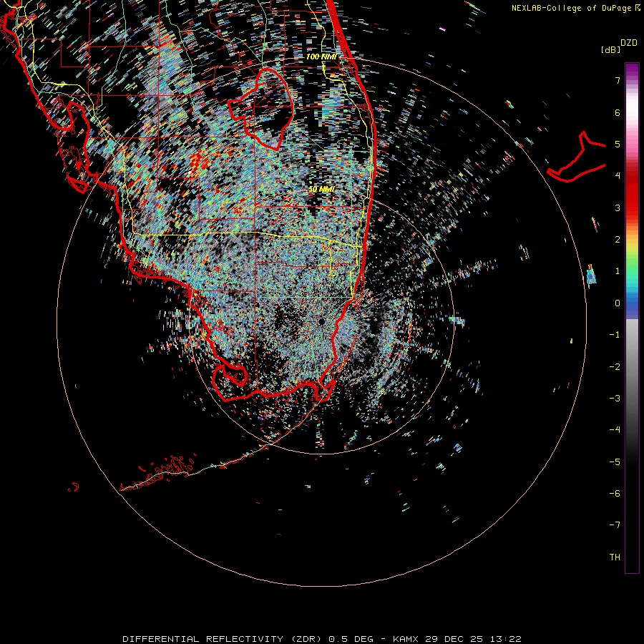This screenshot has width=644, height=644.
Task: Click the TH threshold label
Action: pyautogui.click(x=615, y=557)
